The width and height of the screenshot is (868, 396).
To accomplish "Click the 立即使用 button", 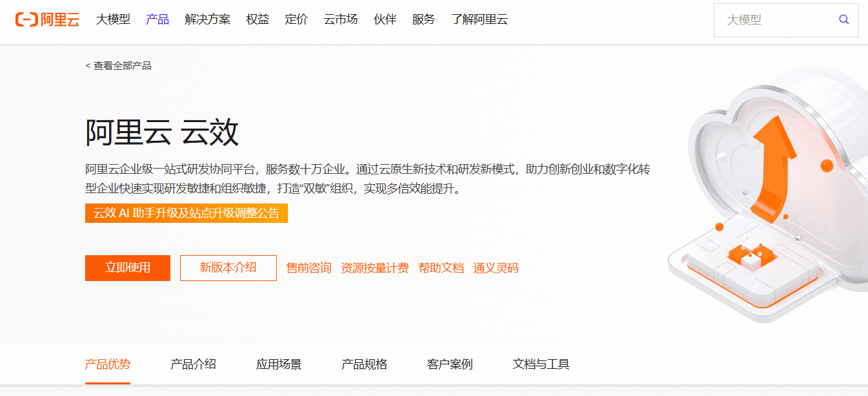I will pyautogui.click(x=128, y=267).
